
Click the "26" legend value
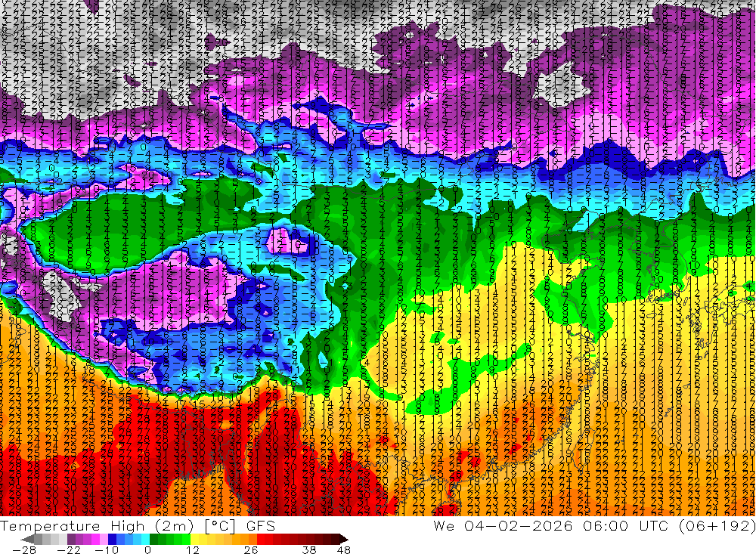250,550
